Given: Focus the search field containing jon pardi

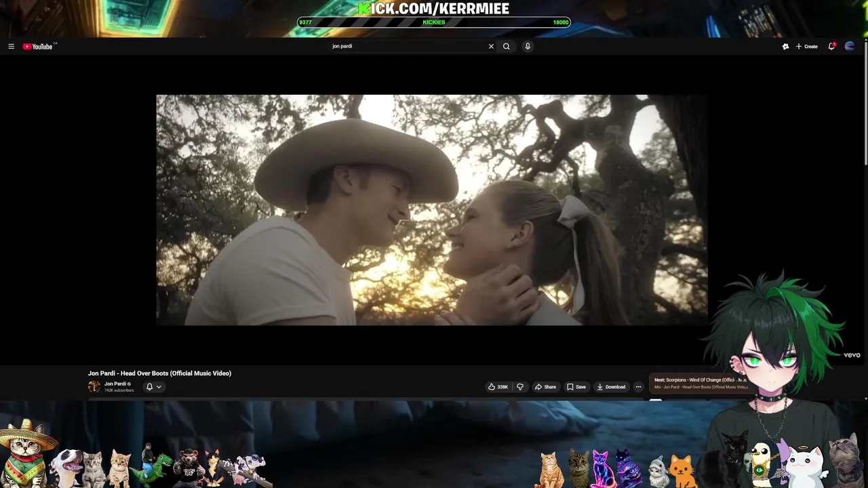Looking at the screenshot, I should 408,47.
